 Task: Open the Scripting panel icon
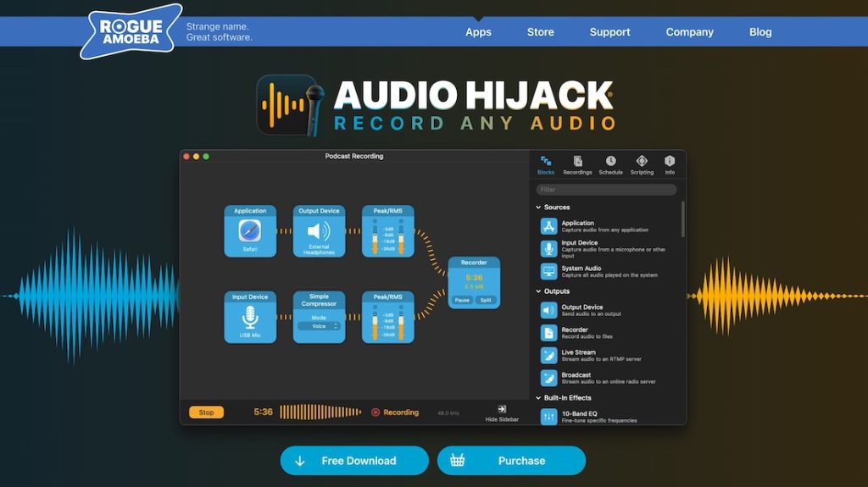[x=642, y=162]
